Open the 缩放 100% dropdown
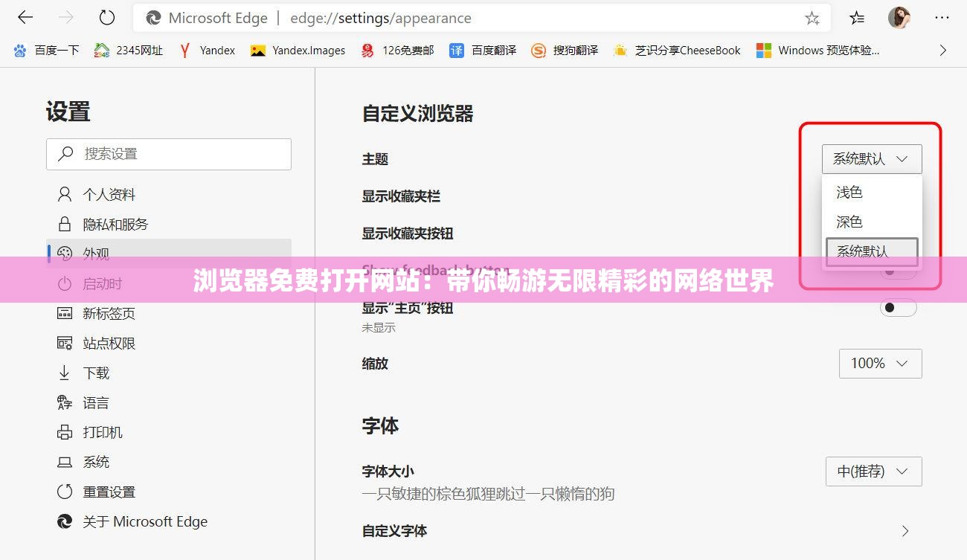967x560 pixels. (x=881, y=364)
